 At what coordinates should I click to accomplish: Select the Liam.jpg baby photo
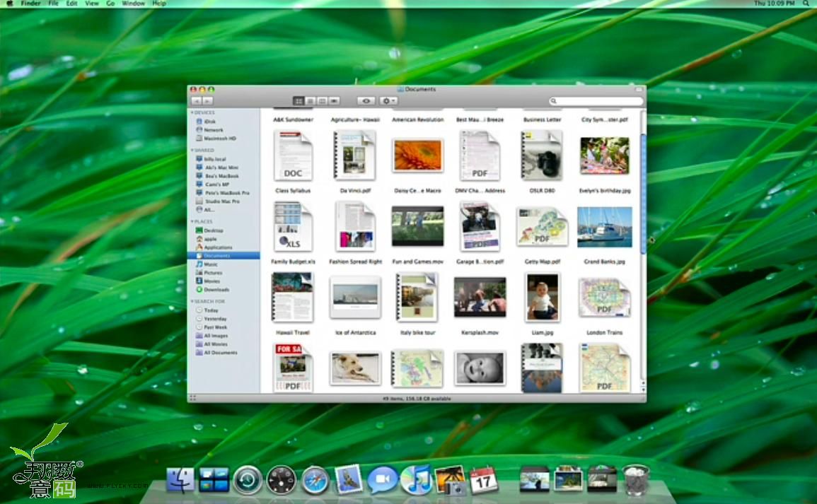coord(543,298)
